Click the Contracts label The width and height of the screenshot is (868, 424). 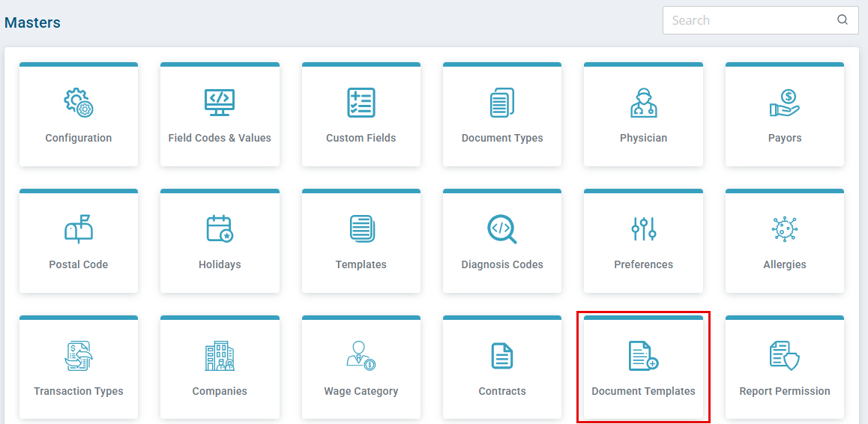[x=502, y=391]
